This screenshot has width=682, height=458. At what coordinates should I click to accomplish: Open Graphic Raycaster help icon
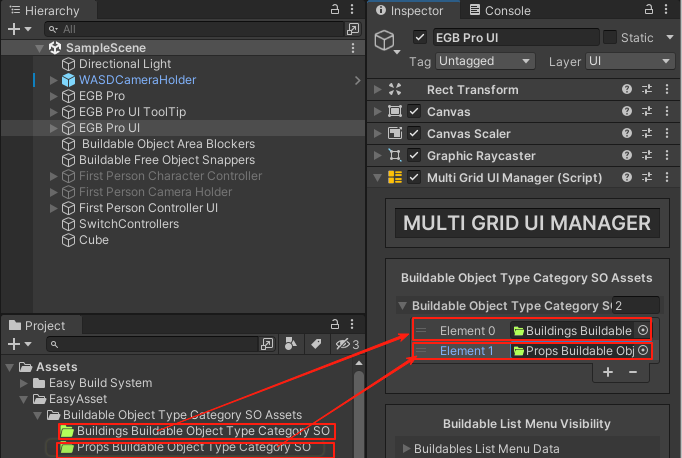(x=627, y=155)
